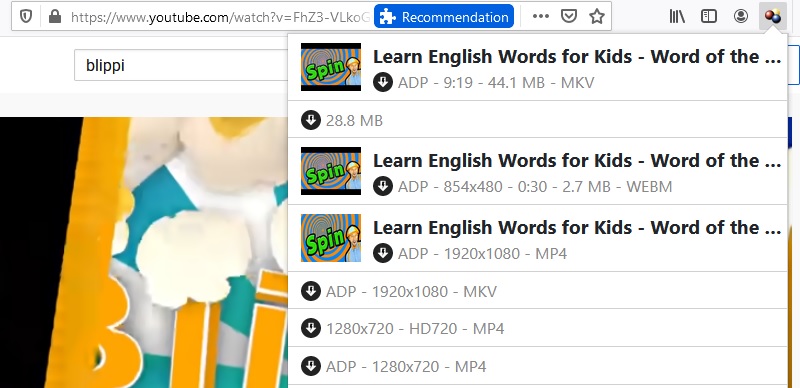Select the title above 1920x1080 MP4
Image resolution: width=800 pixels, height=388 pixels.
(x=577, y=228)
